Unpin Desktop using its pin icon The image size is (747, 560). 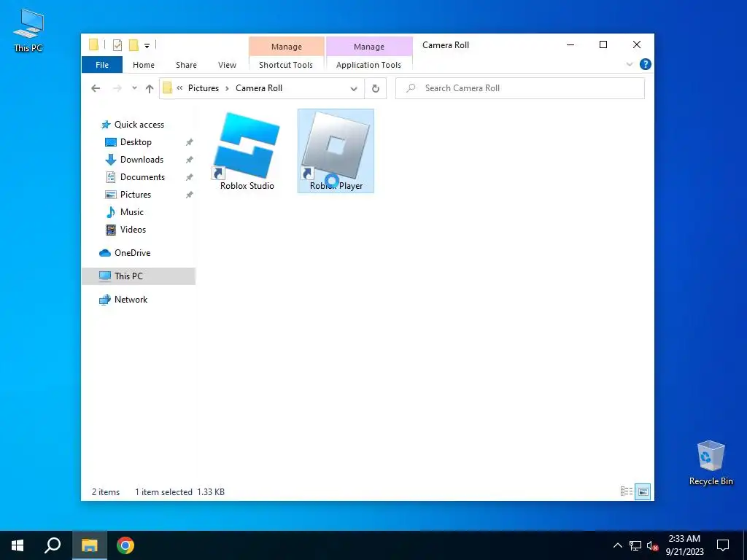[x=189, y=142]
